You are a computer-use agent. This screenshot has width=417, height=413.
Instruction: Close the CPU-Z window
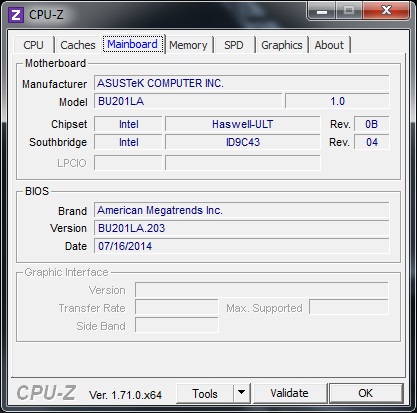coord(386,11)
